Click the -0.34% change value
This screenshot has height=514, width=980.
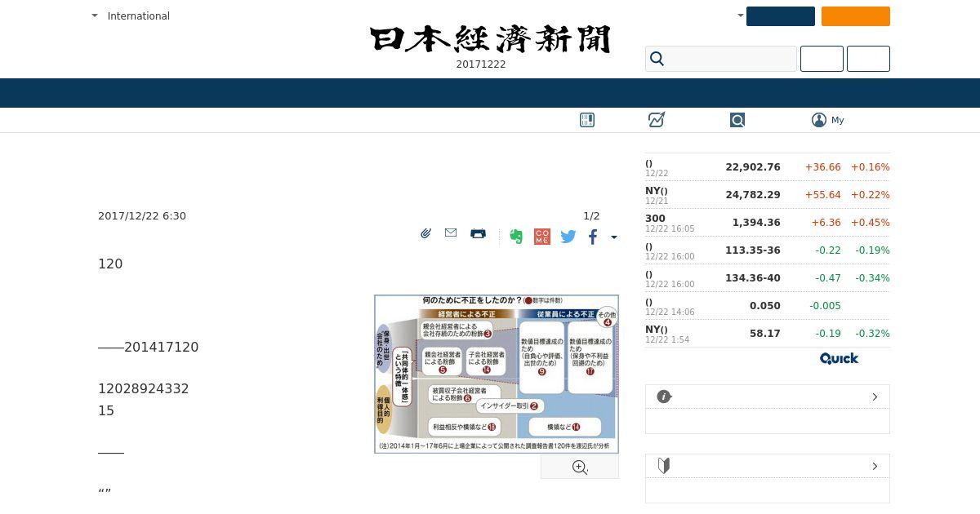point(872,278)
